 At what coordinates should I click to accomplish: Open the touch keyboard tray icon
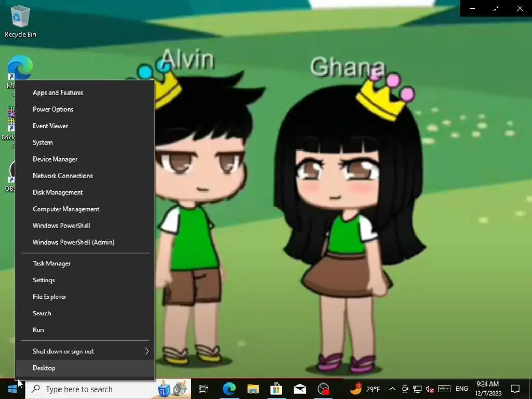pos(444,389)
